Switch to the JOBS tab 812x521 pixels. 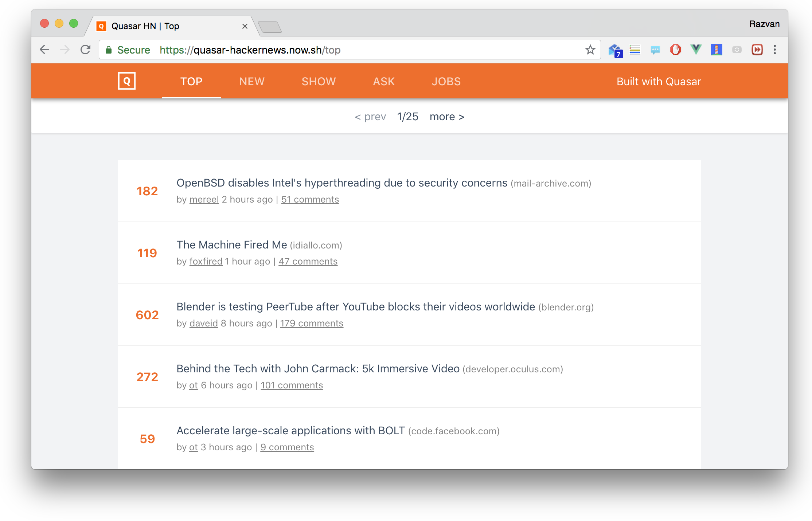click(x=446, y=81)
